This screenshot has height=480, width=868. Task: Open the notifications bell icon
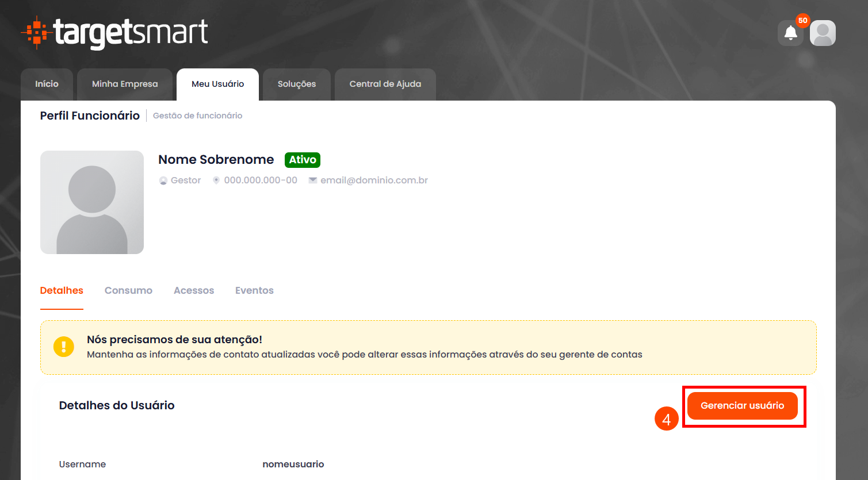coord(790,33)
